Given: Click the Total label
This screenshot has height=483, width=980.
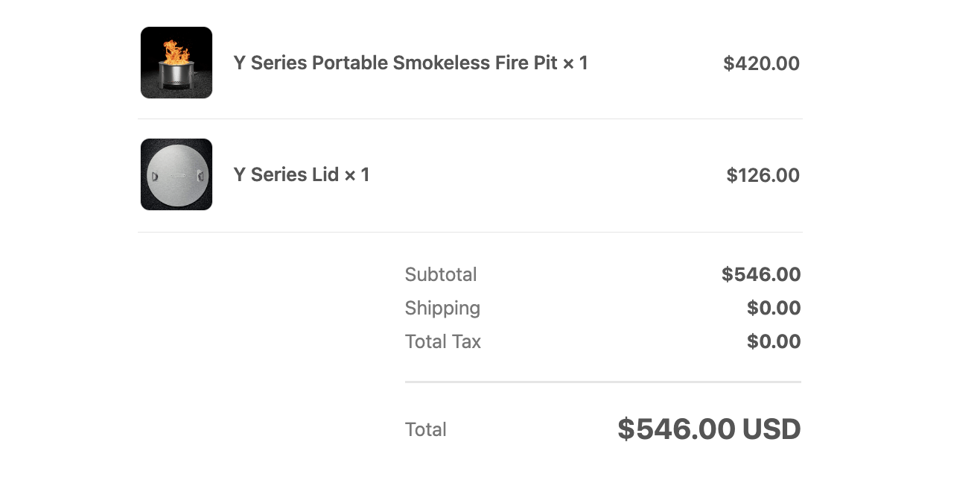Looking at the screenshot, I should [x=426, y=429].
